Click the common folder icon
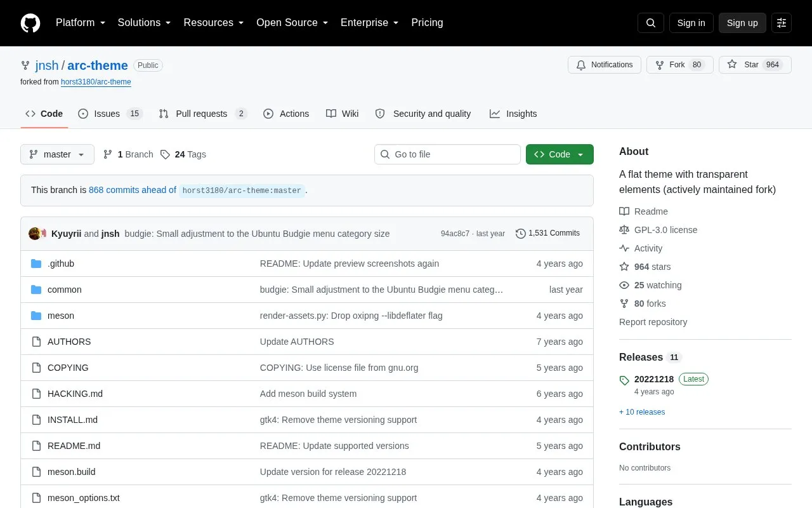 coord(36,290)
